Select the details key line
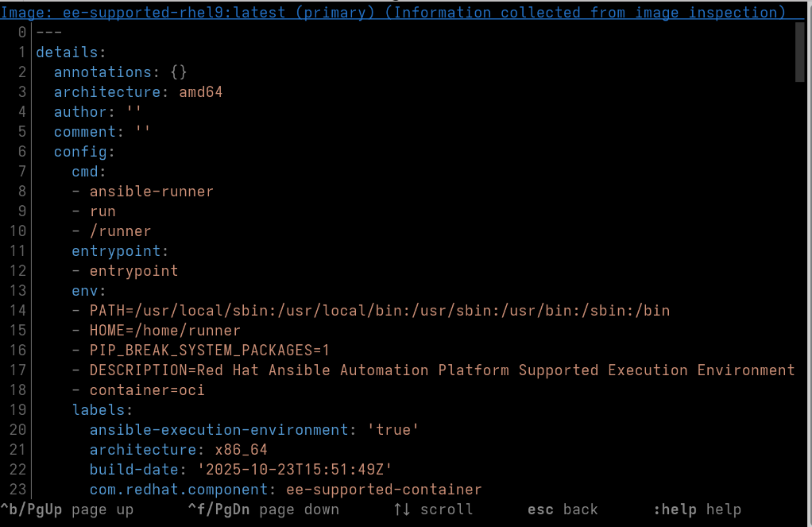Screen dimensions: 812x527 (x=71, y=52)
